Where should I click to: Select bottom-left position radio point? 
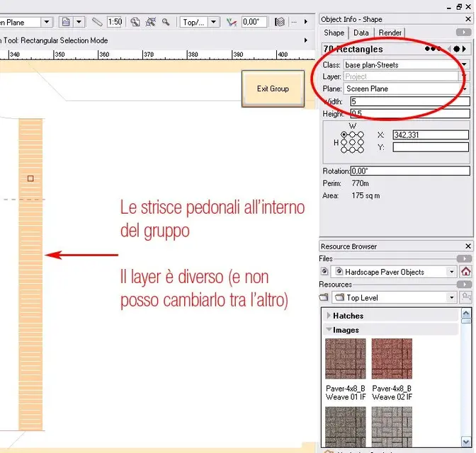point(344,149)
